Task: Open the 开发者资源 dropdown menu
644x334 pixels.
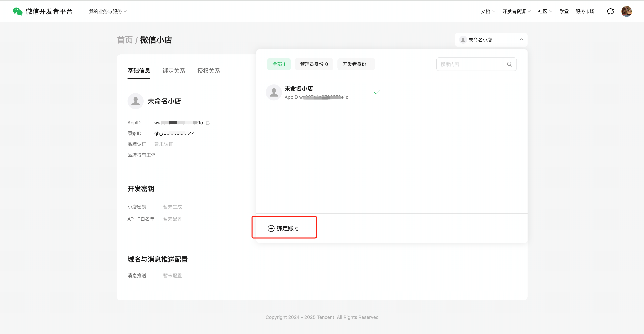Action: [x=516, y=12]
